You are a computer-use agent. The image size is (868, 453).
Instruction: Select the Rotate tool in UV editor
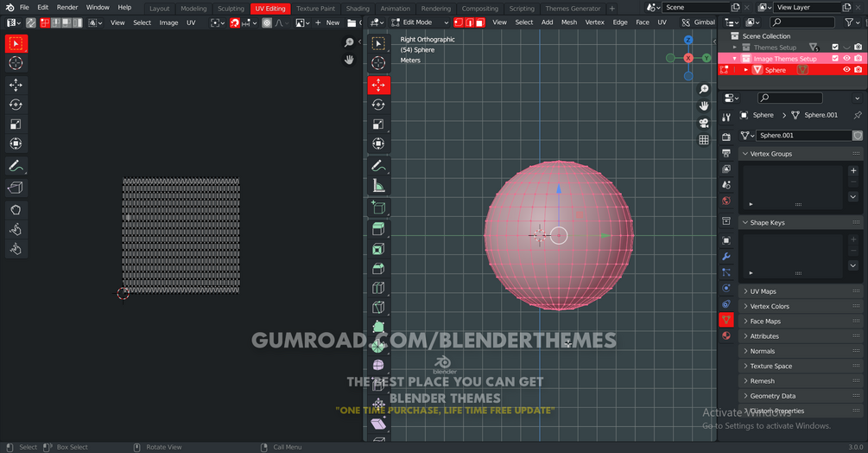tap(16, 105)
